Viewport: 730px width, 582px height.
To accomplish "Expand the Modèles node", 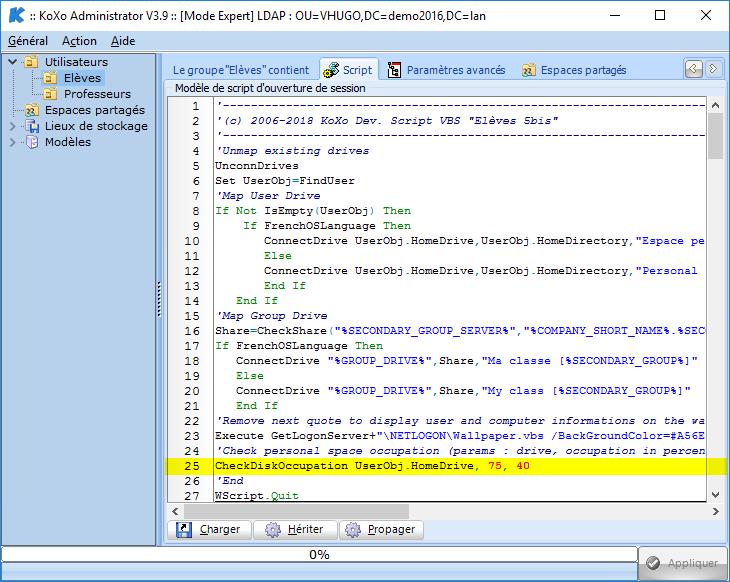I will click(13, 142).
